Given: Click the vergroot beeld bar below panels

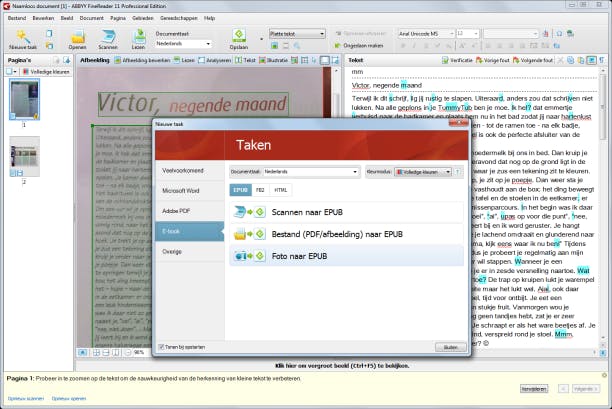Looking at the screenshot, I should [342, 366].
